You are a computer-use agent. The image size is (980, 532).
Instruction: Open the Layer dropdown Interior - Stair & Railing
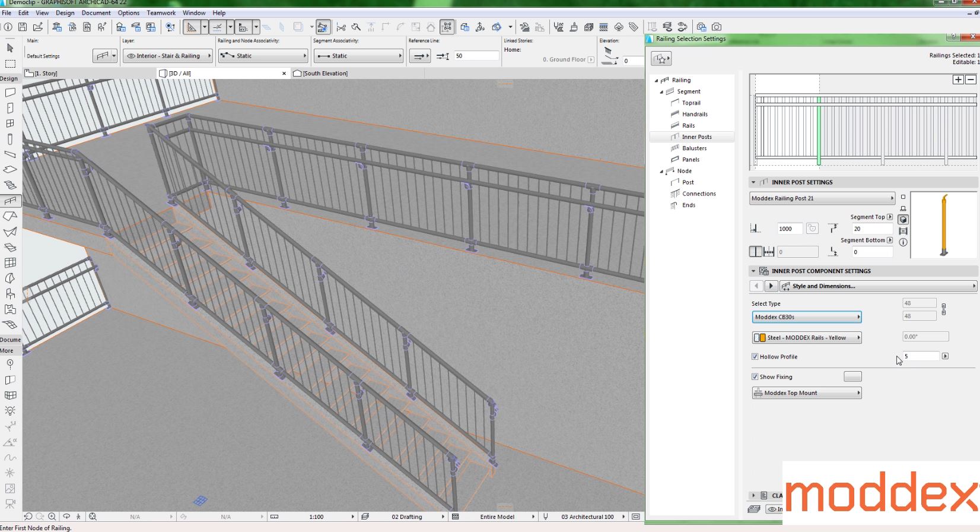pyautogui.click(x=167, y=56)
